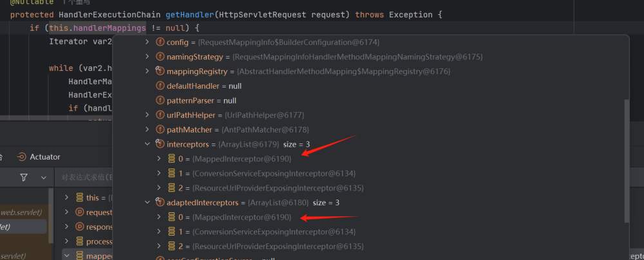Focus the evaluate expression input field
The height and width of the screenshot is (260, 644).
[x=84, y=178]
